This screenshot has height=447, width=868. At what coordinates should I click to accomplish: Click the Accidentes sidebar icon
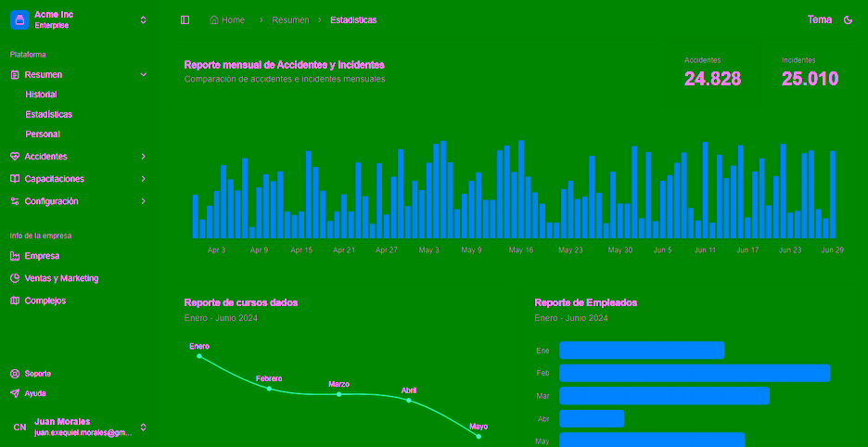pyautogui.click(x=15, y=157)
